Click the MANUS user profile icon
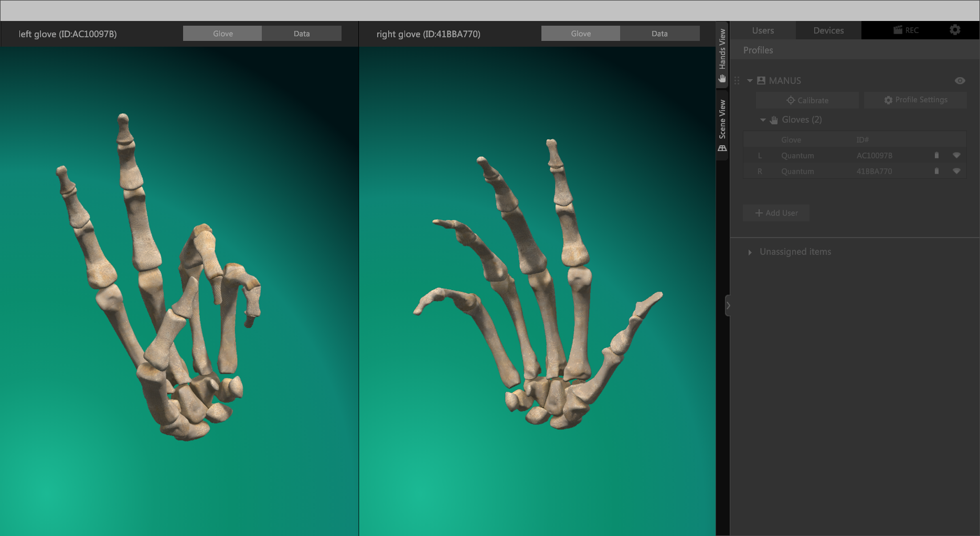The image size is (980, 536). point(761,81)
